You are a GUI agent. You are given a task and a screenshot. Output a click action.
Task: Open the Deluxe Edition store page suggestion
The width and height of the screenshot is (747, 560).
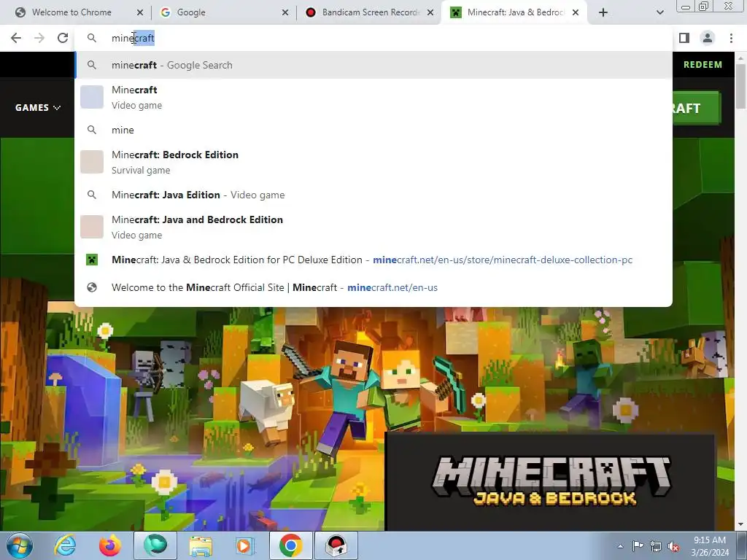tap(373, 260)
